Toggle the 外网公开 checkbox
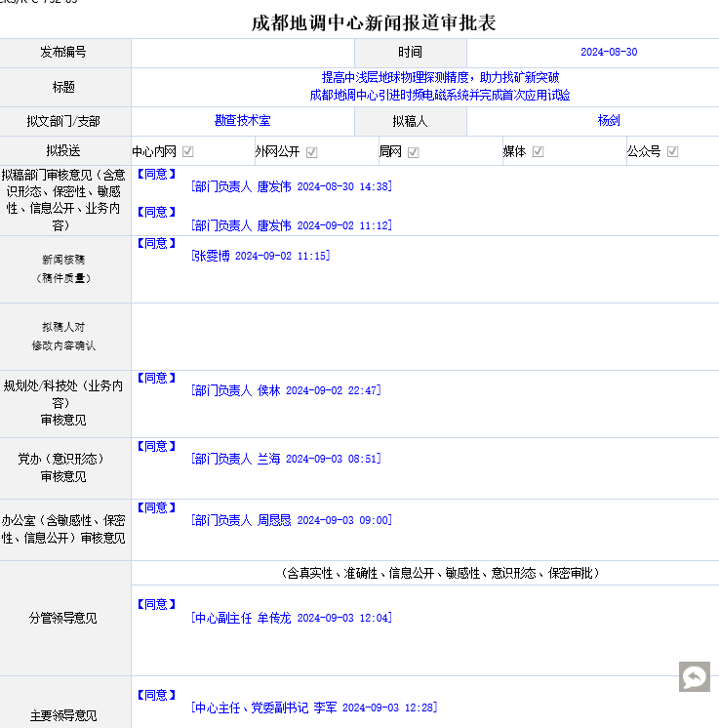The image size is (719, 728). [x=311, y=152]
